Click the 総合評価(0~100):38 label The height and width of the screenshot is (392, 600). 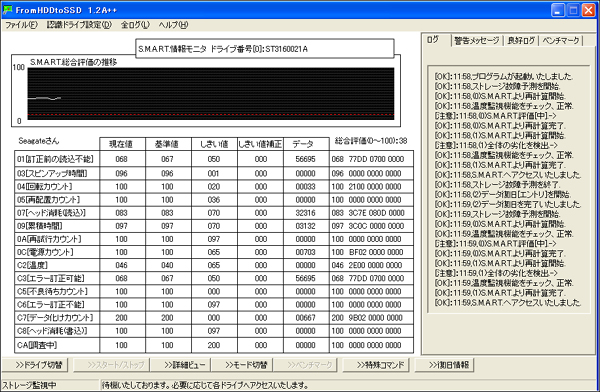click(x=371, y=141)
